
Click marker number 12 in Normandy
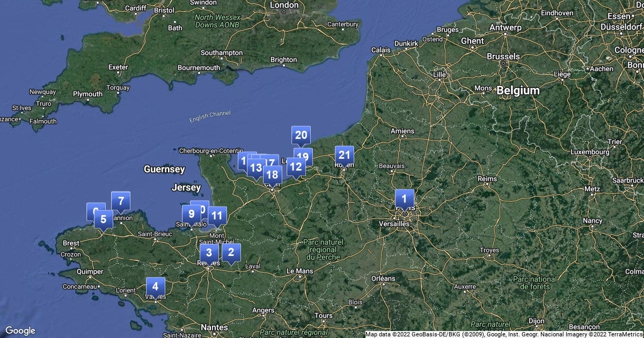click(296, 167)
